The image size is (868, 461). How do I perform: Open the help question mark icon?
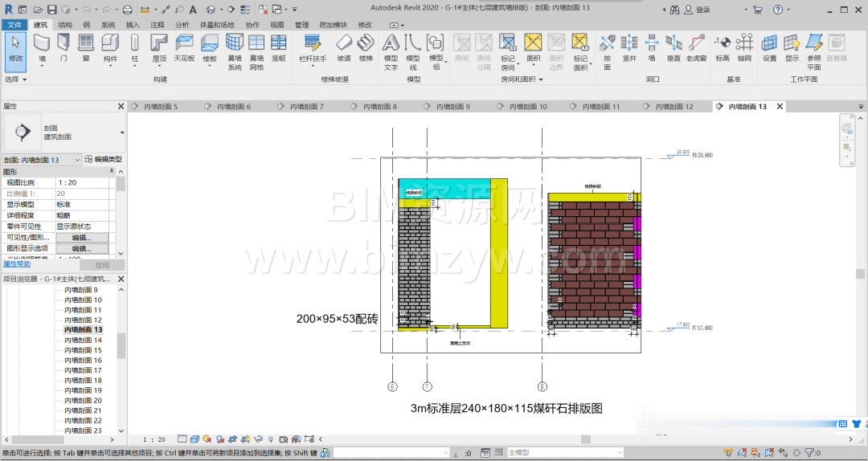click(x=778, y=10)
